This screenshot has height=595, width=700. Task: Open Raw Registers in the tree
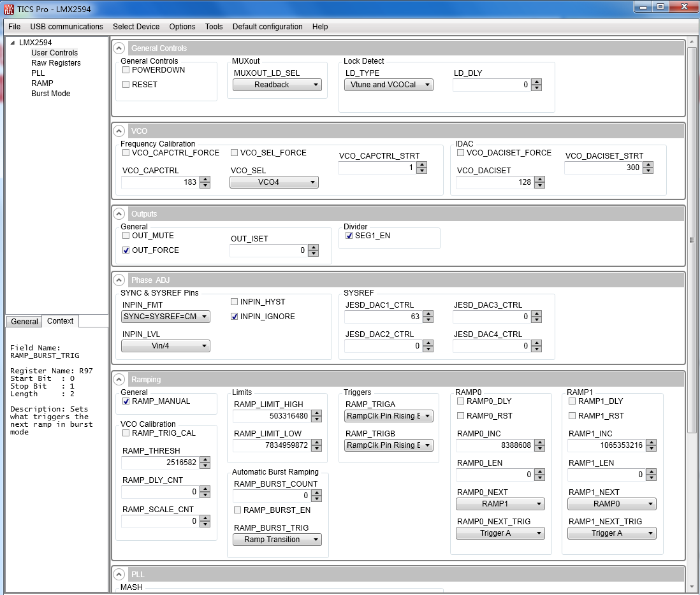pyautogui.click(x=56, y=63)
